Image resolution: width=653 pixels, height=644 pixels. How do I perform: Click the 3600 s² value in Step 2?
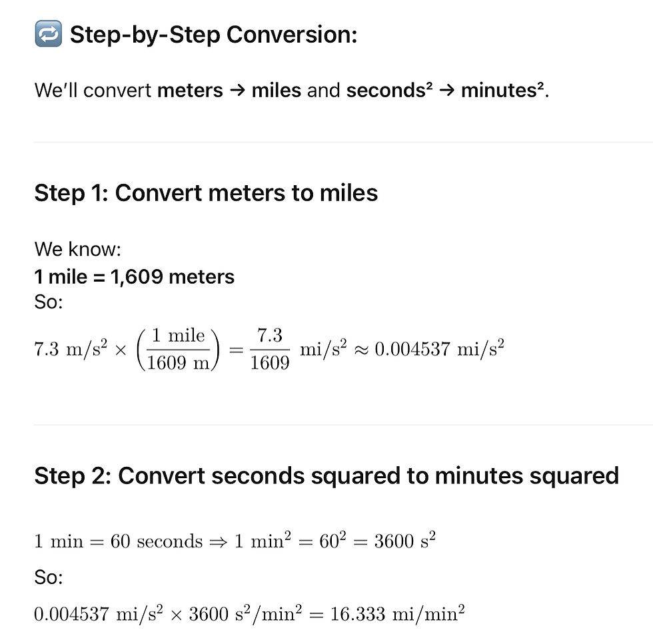tap(405, 540)
